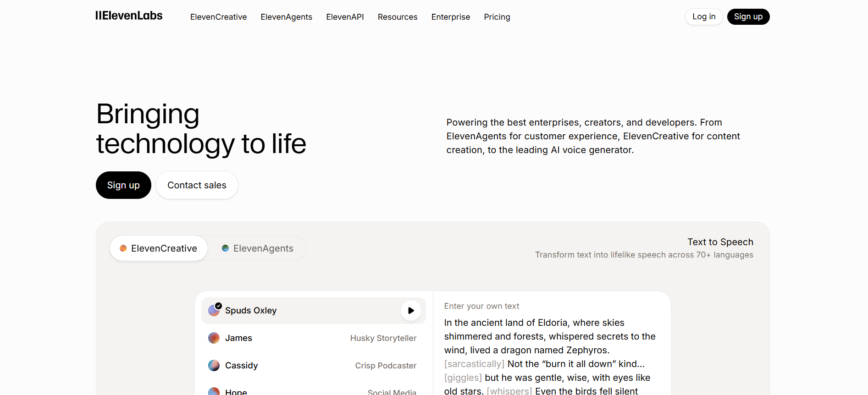This screenshot has height=395, width=868.
Task: Click the orange dot on ElevenCreative tab
Action: point(123,248)
